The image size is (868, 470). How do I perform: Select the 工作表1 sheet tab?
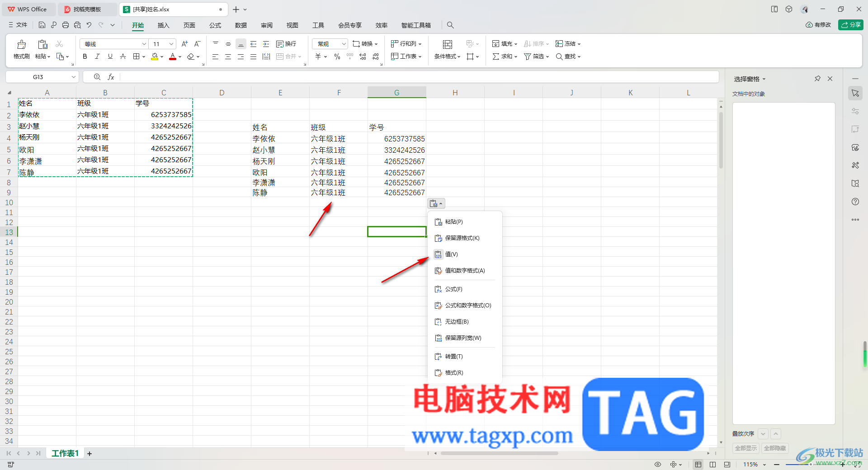coord(65,453)
